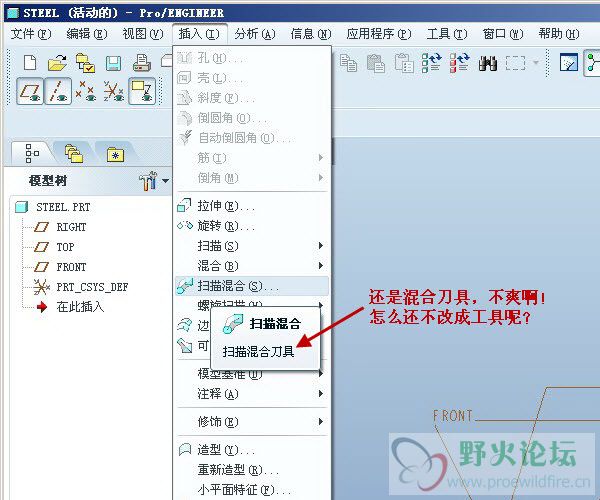Open the 分析(A) menu
This screenshot has width=600, height=500.
(255, 34)
